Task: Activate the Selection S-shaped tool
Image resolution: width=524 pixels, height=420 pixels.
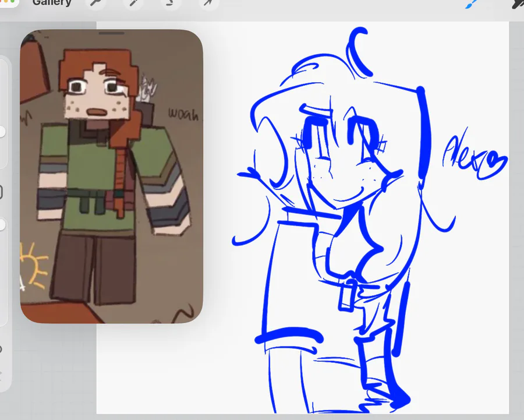Action: [x=171, y=3]
